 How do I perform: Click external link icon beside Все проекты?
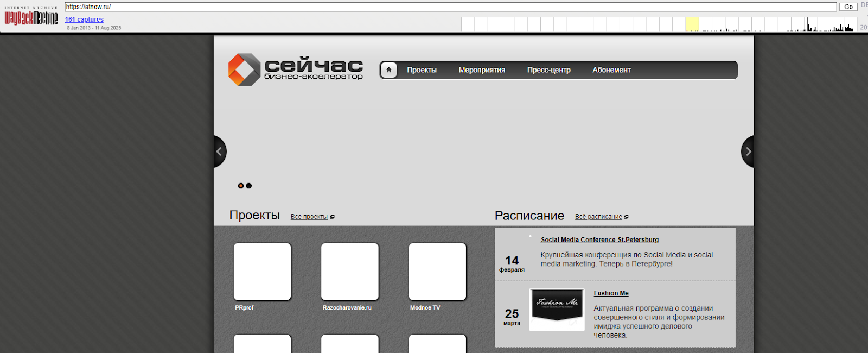pos(333,217)
